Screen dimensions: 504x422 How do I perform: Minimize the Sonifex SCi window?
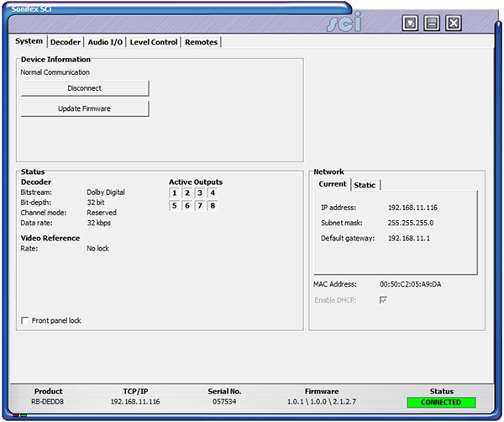[x=432, y=24]
